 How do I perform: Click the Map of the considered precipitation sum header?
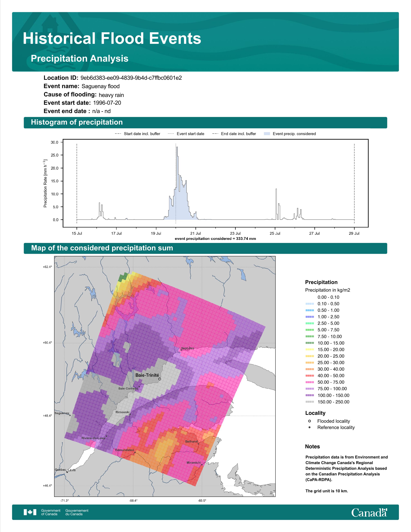tap(205, 248)
